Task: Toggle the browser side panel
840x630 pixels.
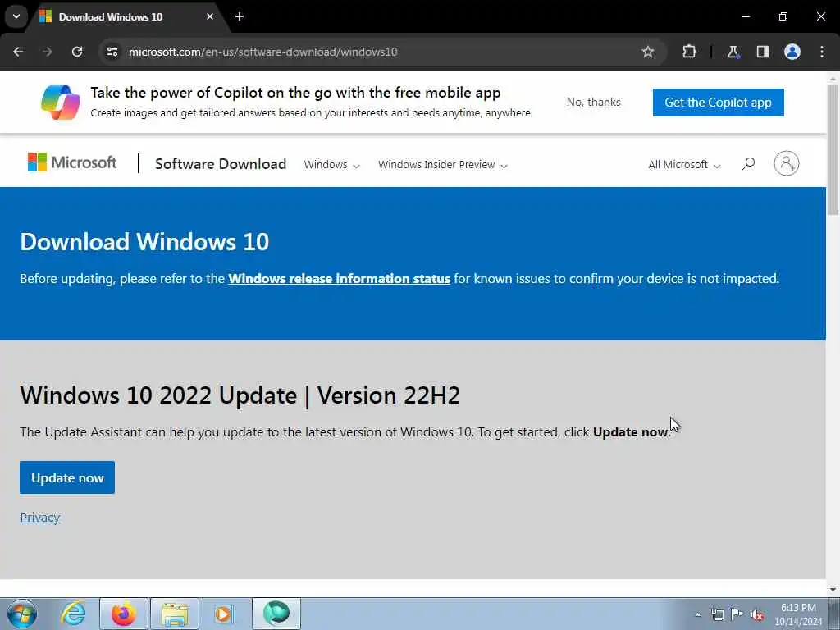Action: coord(763,52)
